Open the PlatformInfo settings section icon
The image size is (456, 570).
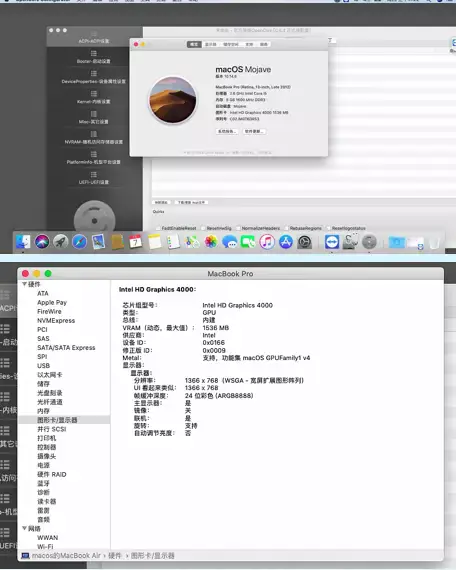(94, 154)
